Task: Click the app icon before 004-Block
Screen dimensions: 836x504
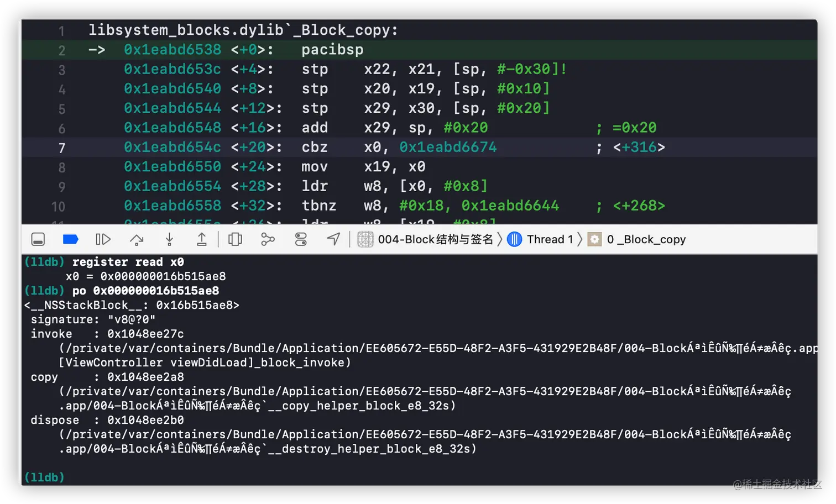Action: [x=365, y=239]
